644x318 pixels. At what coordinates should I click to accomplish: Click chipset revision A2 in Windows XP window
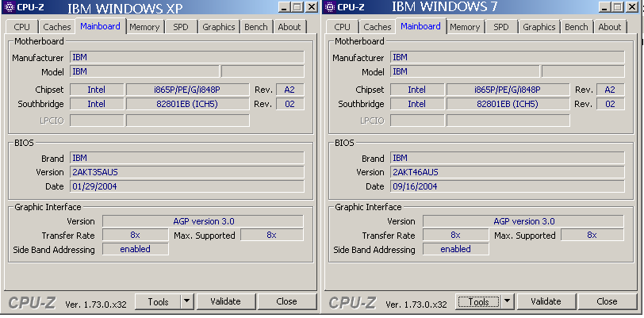(290, 90)
